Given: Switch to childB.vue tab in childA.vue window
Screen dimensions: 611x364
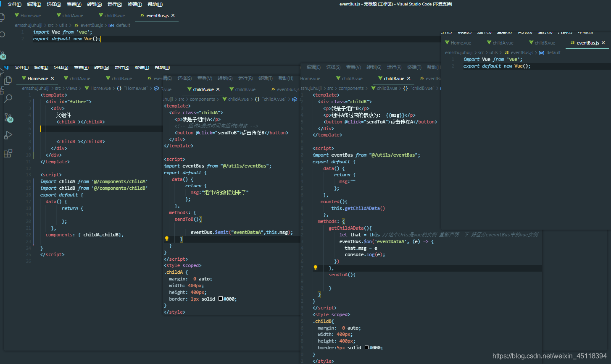Looking at the screenshot, I should (245, 89).
